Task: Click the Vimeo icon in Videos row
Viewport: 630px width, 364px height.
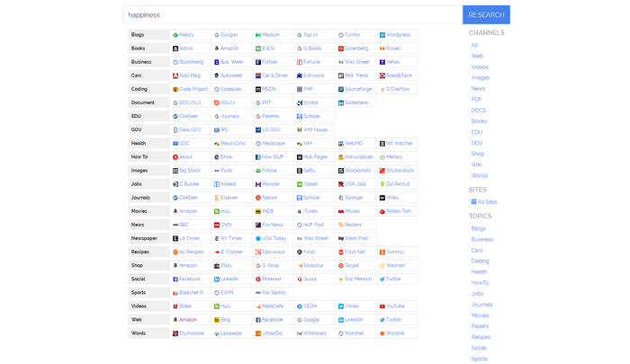Action: 341,306
